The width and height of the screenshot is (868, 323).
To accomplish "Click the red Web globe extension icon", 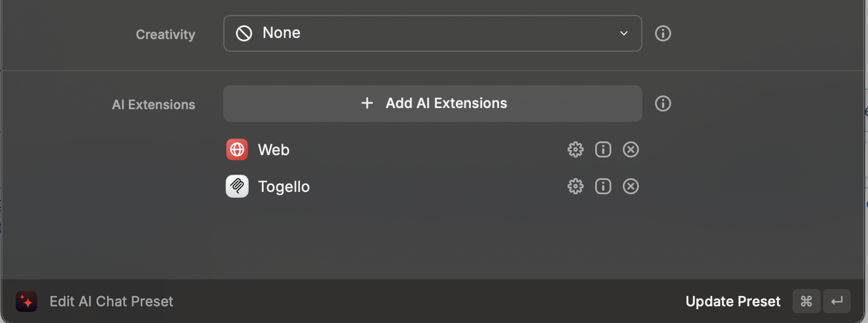I will click(237, 150).
